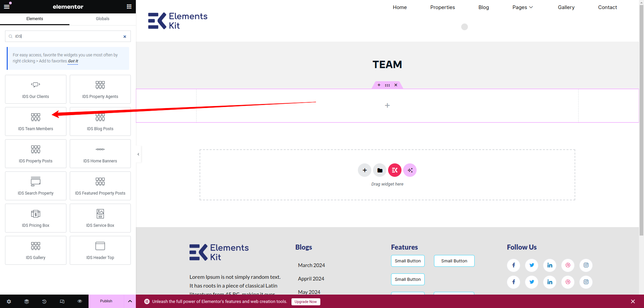Open the April 2024 blog link

(311, 279)
